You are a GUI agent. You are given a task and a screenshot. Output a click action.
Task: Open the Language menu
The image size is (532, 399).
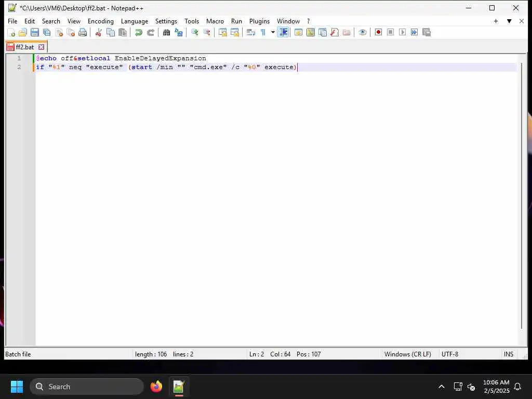[135, 21]
